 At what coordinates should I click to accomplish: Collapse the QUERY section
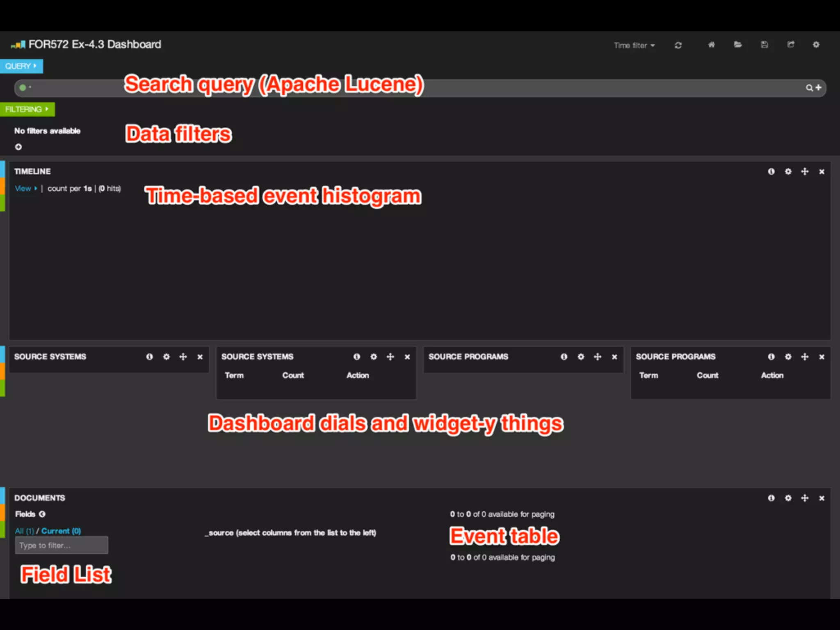pos(21,66)
